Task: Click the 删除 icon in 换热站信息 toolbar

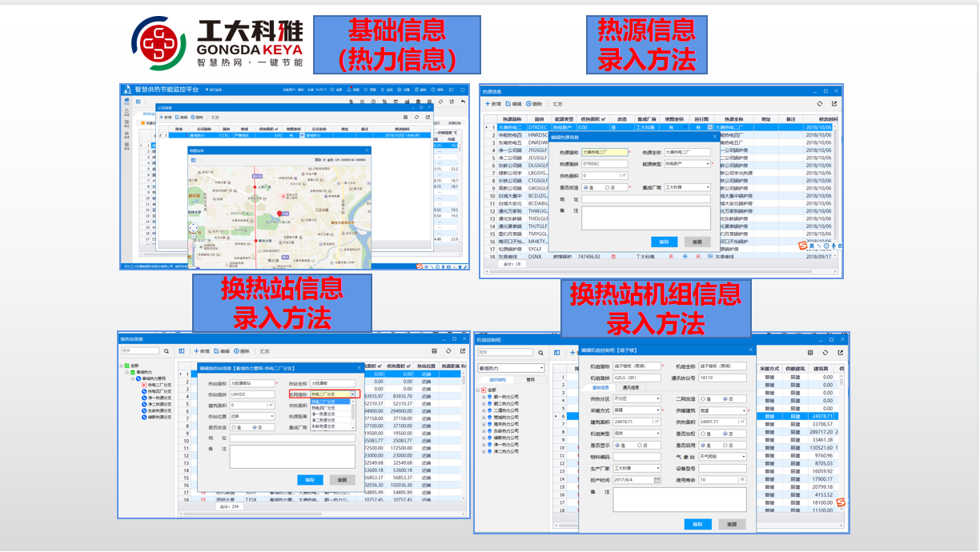Action: tap(237, 351)
